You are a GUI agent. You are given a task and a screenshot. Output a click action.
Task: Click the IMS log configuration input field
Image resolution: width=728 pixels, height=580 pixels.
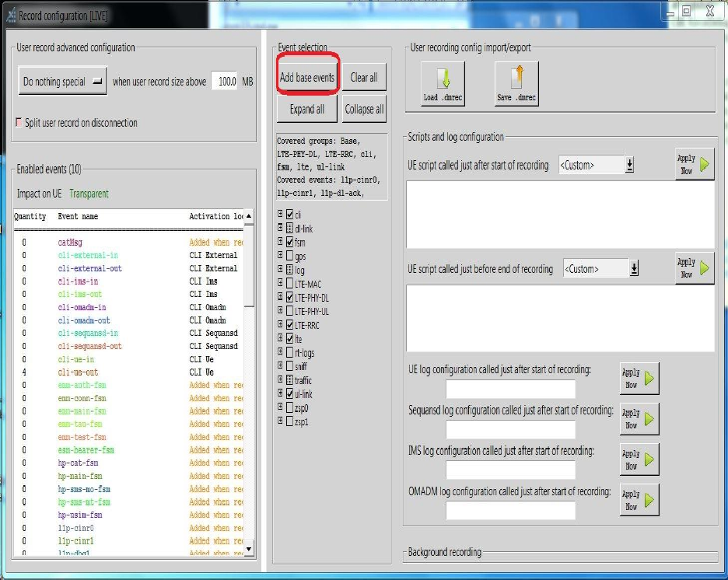(x=510, y=470)
